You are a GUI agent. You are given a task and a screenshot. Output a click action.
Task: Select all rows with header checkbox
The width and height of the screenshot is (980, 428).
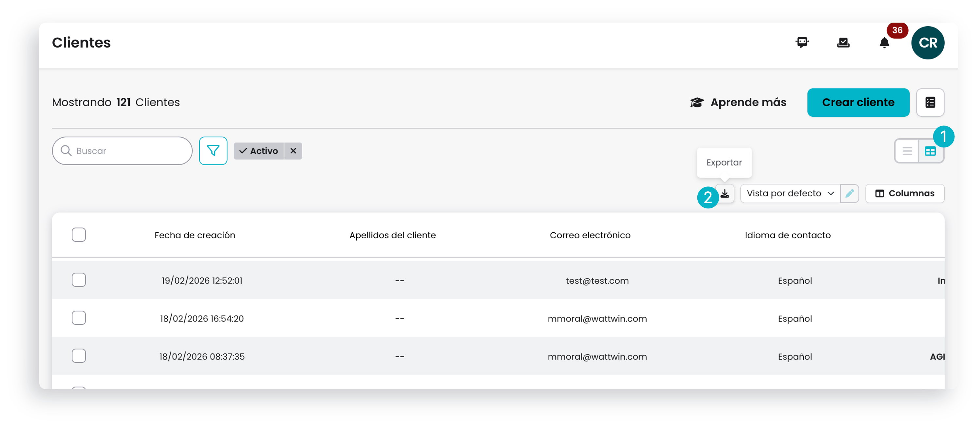79,235
